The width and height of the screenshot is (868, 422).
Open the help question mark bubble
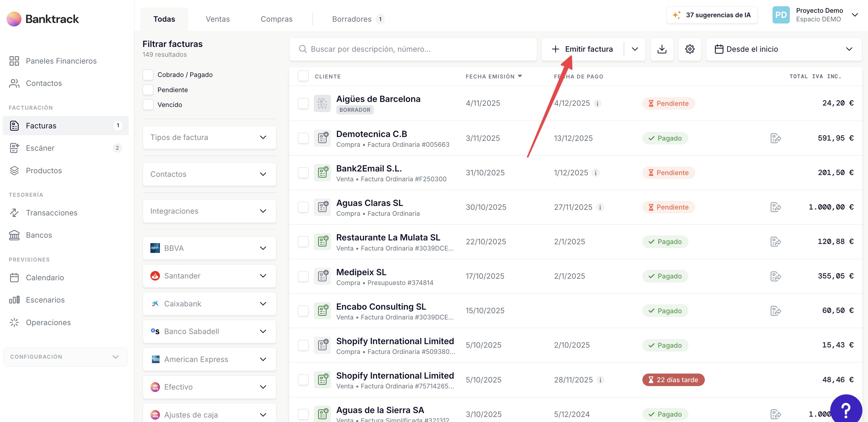coord(846,409)
